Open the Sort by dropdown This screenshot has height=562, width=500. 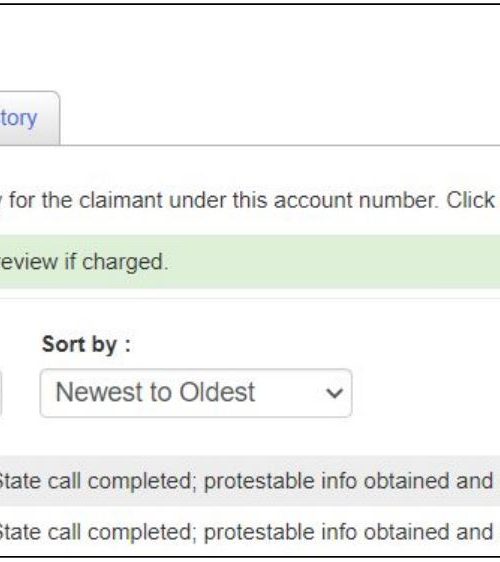coord(196,393)
